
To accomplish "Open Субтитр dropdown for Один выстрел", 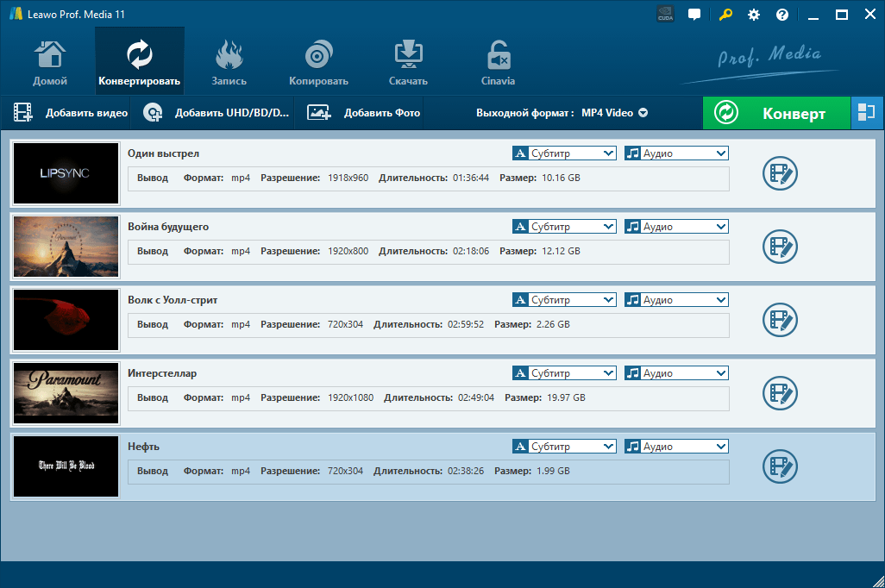I will 564,153.
